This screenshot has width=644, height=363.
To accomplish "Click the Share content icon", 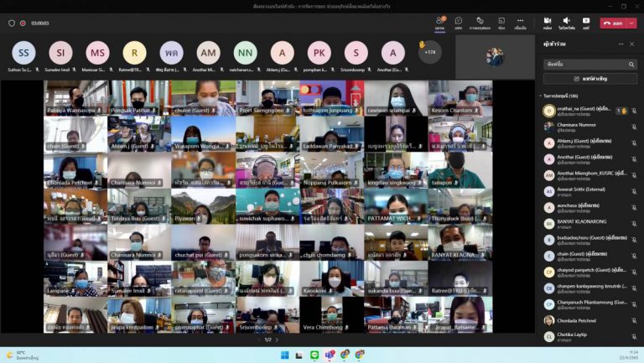I will pyautogui.click(x=586, y=22).
